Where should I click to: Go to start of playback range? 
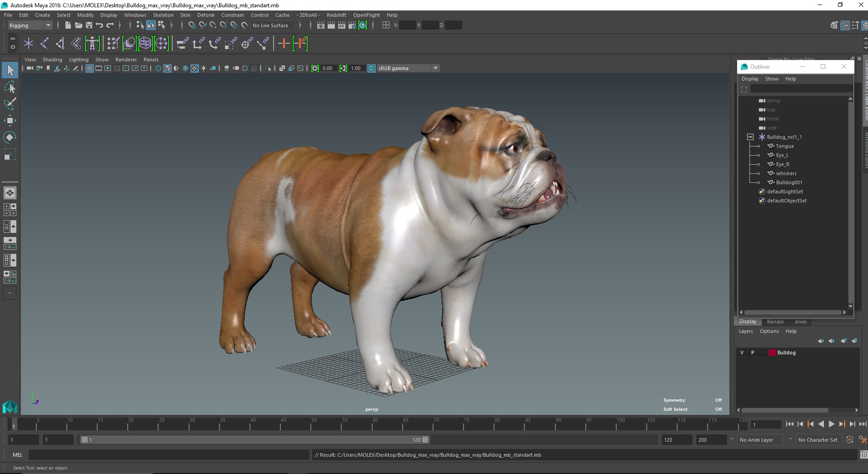tap(790, 424)
